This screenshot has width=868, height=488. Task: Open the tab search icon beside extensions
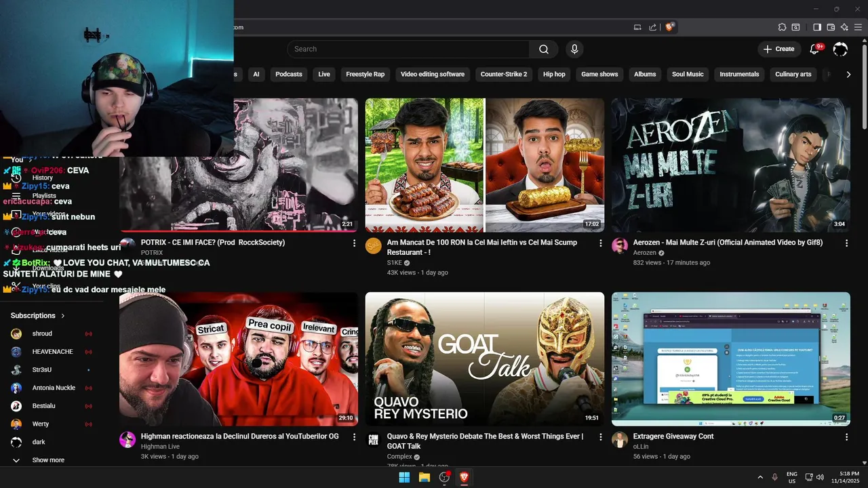pyautogui.click(x=796, y=27)
